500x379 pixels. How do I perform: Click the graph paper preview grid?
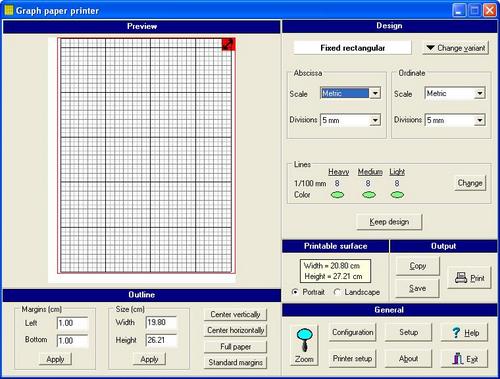click(x=146, y=155)
